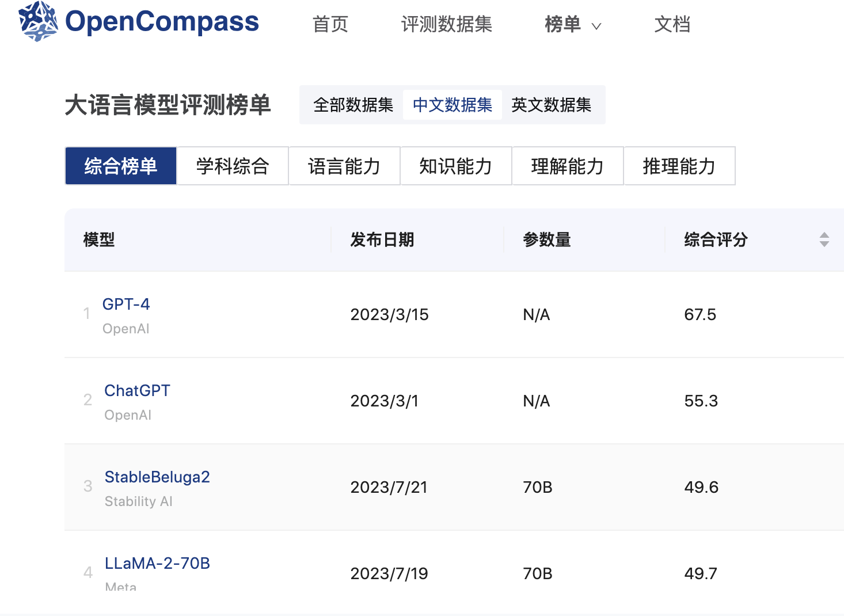Switch to the 学科综合 tab
Screen dimensions: 844x616
233,166
